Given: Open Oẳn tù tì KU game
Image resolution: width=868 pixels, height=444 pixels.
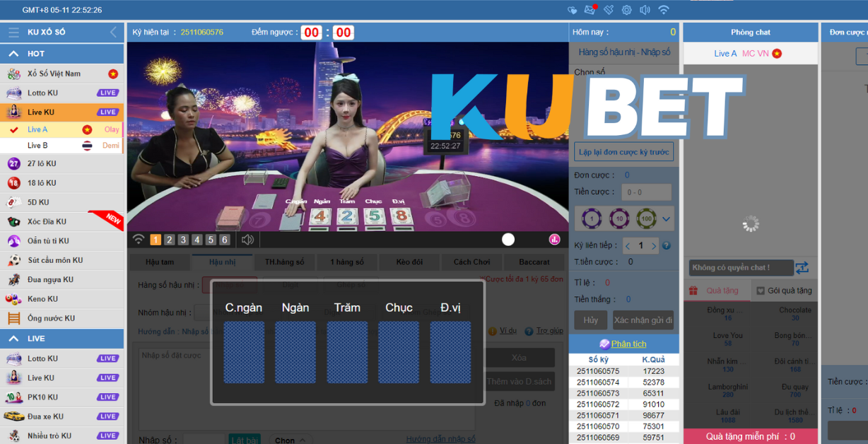Looking at the screenshot, I should click(x=61, y=241).
